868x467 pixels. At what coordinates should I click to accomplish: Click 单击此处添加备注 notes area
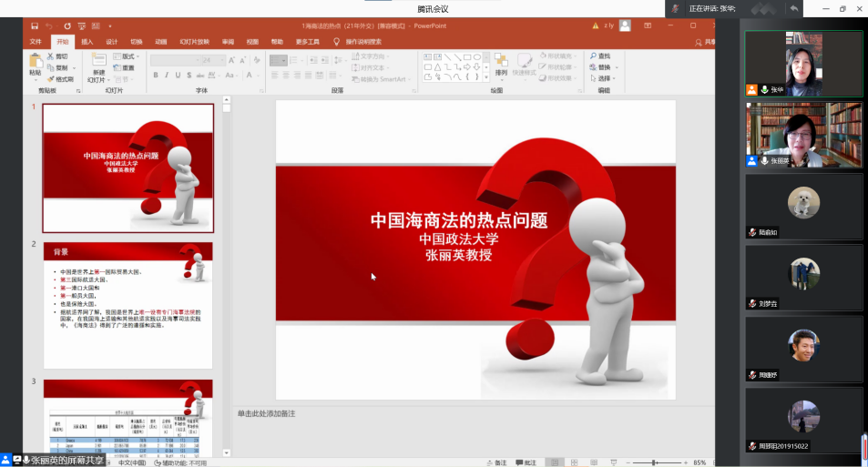coord(266,414)
